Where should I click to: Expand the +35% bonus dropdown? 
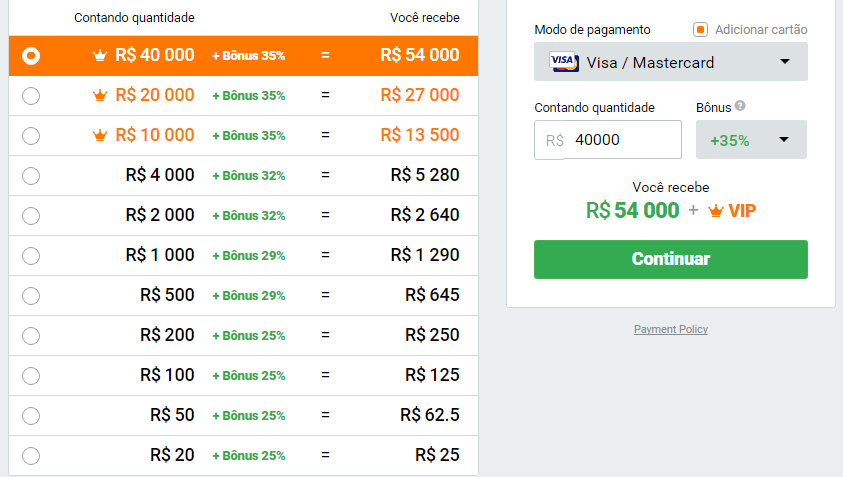pyautogui.click(x=751, y=140)
